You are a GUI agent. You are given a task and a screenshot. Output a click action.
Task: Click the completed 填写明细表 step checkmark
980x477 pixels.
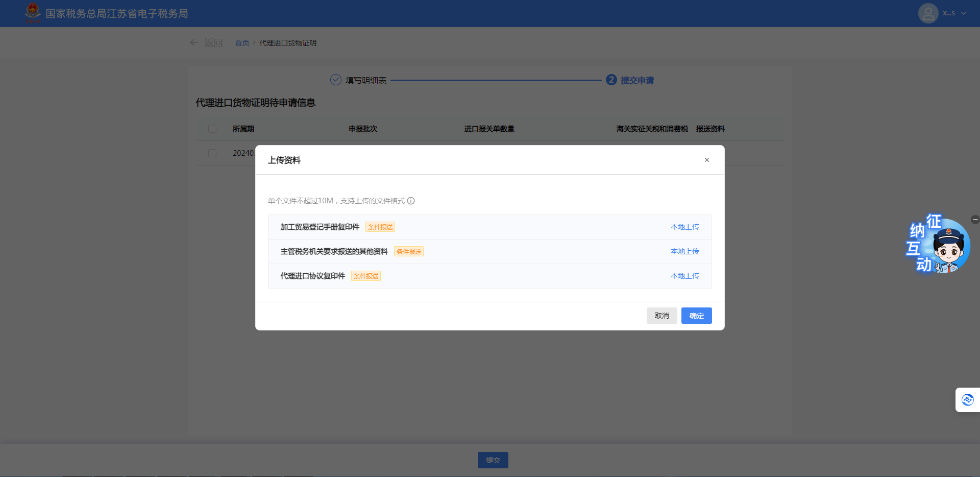[336, 80]
